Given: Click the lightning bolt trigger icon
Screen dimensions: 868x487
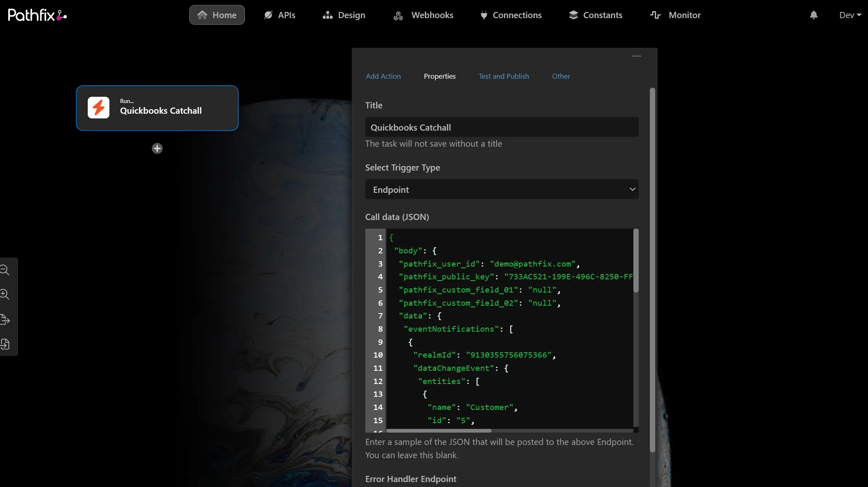Looking at the screenshot, I should 99,108.
